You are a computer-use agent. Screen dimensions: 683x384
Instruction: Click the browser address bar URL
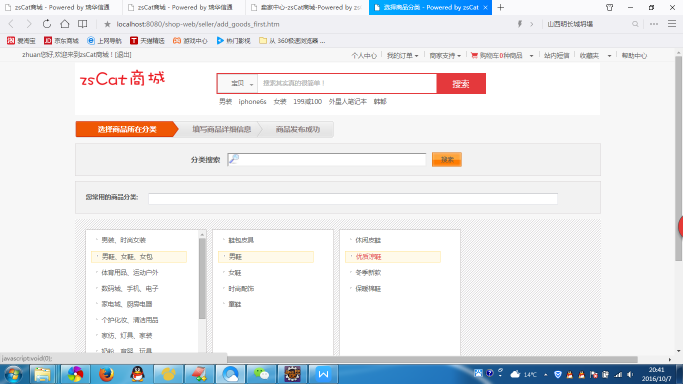198,24
